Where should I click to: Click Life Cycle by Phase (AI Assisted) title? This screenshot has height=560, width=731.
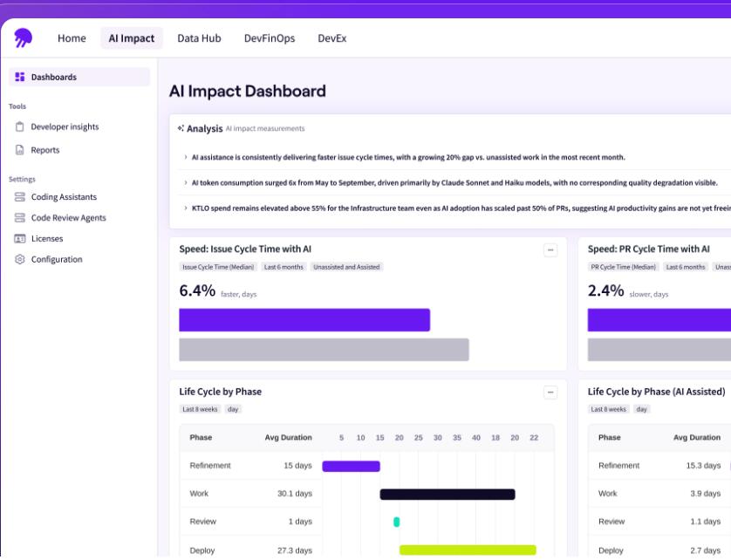click(x=656, y=392)
